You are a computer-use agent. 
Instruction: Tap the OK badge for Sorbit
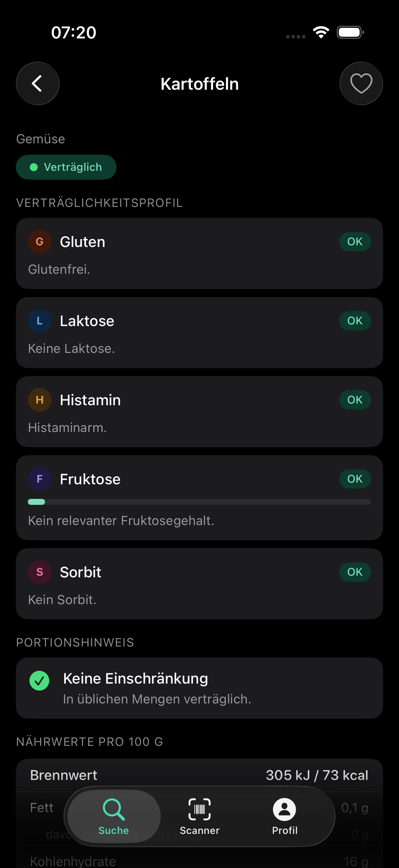point(355,572)
